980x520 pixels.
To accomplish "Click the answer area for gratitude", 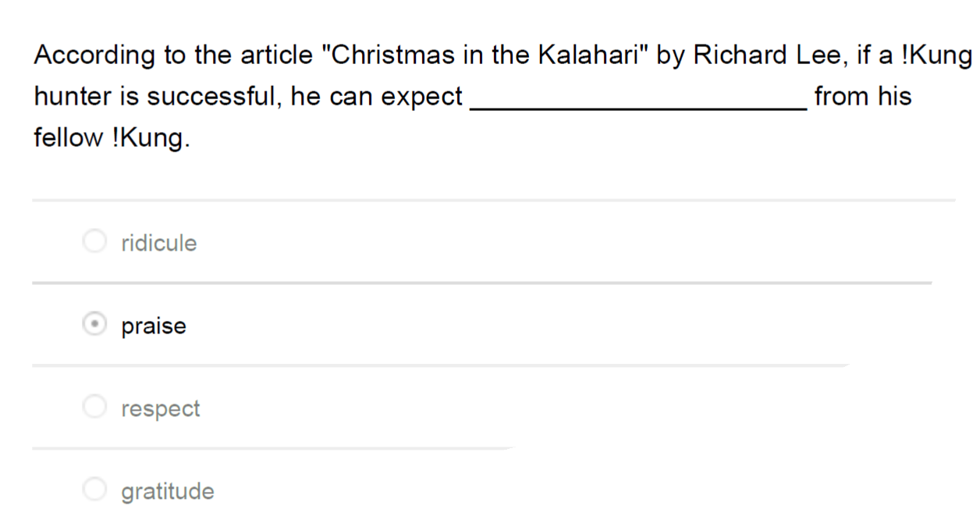I will pyautogui.click(x=167, y=491).
